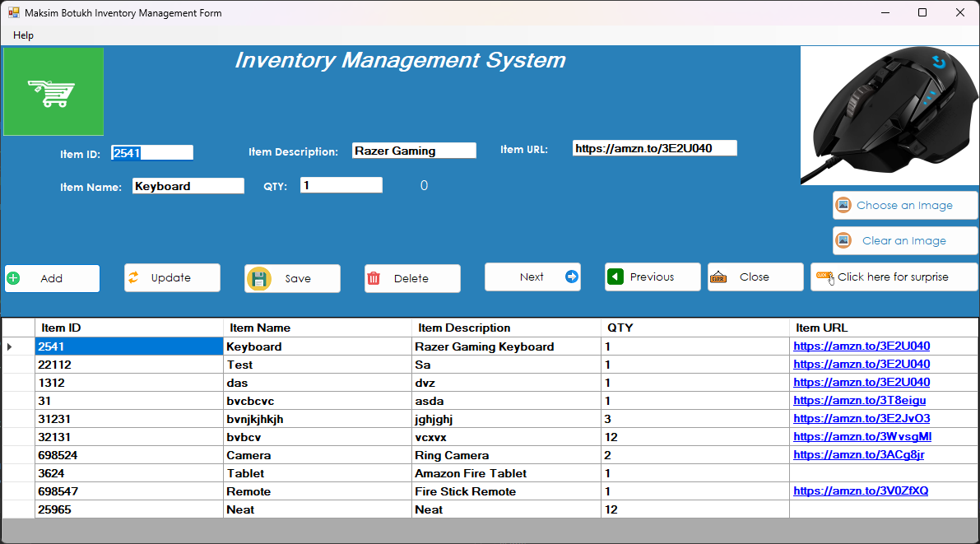Open the URL link in the Test row
Screen dimensions: 980x544
coord(862,364)
